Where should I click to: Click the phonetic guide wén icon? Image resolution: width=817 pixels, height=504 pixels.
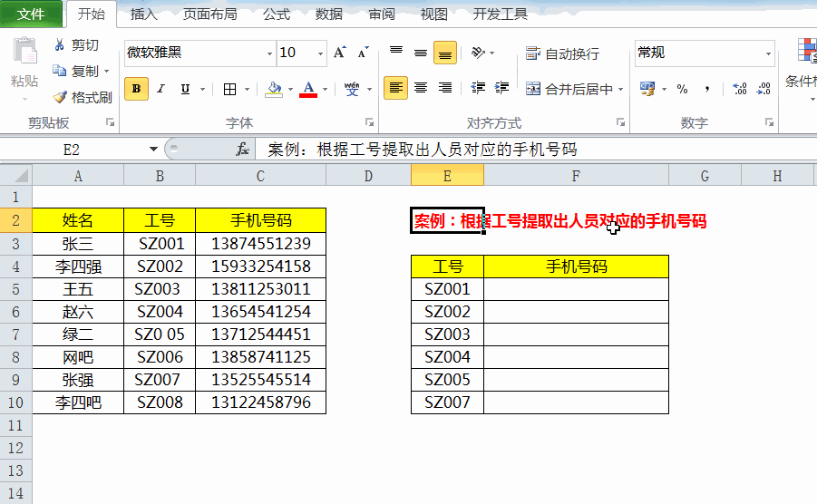[x=352, y=89]
